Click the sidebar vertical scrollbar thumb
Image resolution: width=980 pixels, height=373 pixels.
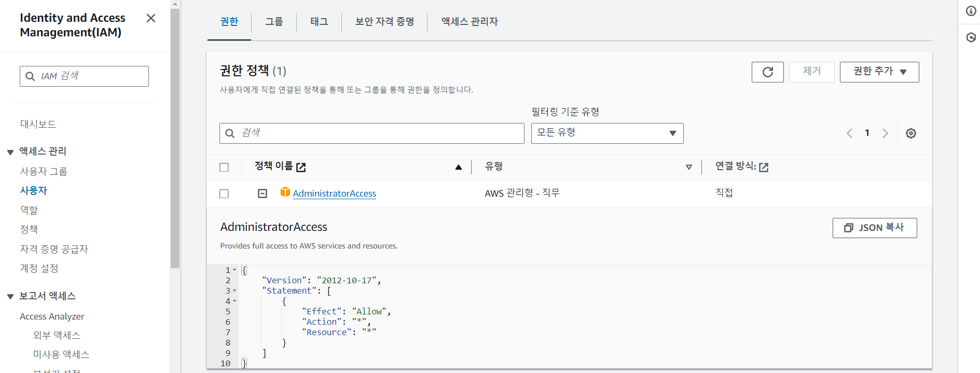tap(175, 137)
